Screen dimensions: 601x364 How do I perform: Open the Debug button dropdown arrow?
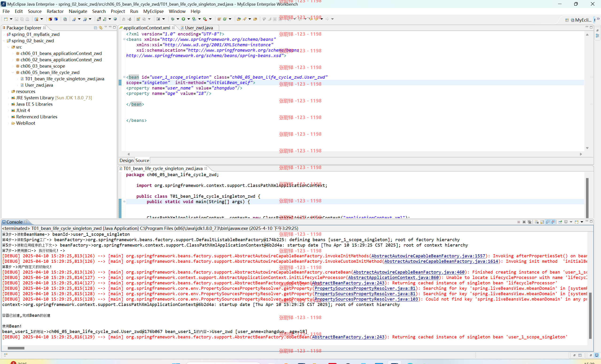point(178,19)
